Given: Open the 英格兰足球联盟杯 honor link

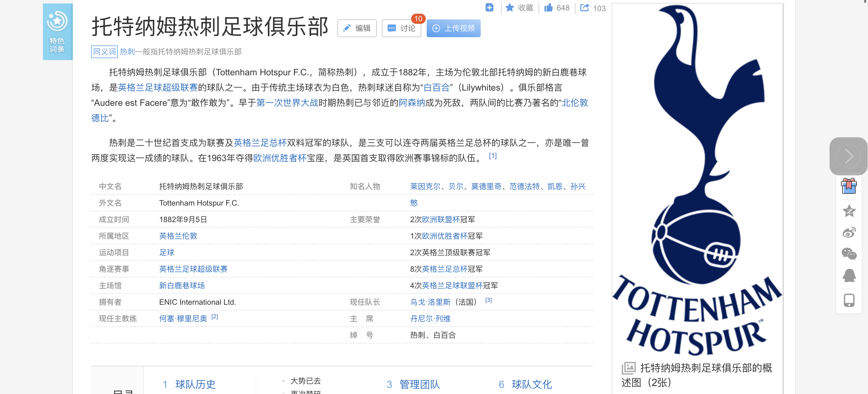Looking at the screenshot, I should (x=452, y=285).
